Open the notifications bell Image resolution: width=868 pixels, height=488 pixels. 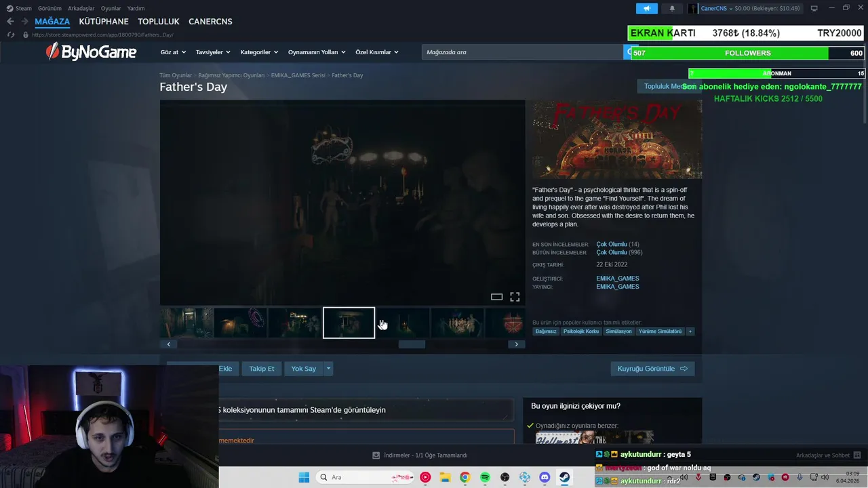(672, 8)
